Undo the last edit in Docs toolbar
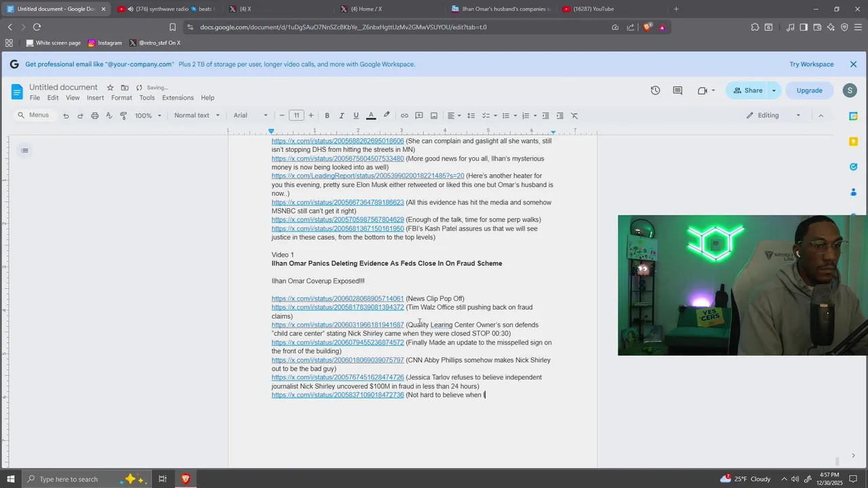868x488 pixels. point(66,116)
